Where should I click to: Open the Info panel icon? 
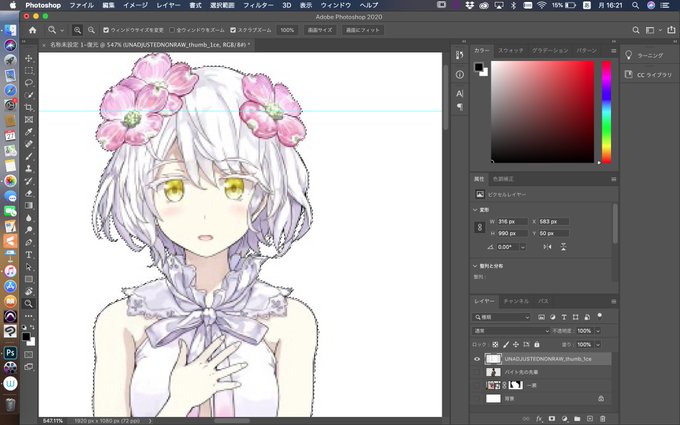(x=460, y=75)
